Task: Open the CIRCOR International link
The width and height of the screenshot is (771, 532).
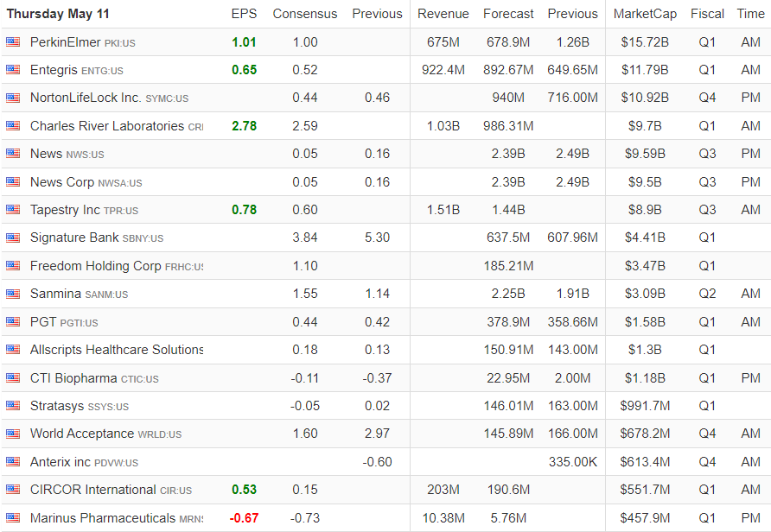Action: tap(111, 490)
